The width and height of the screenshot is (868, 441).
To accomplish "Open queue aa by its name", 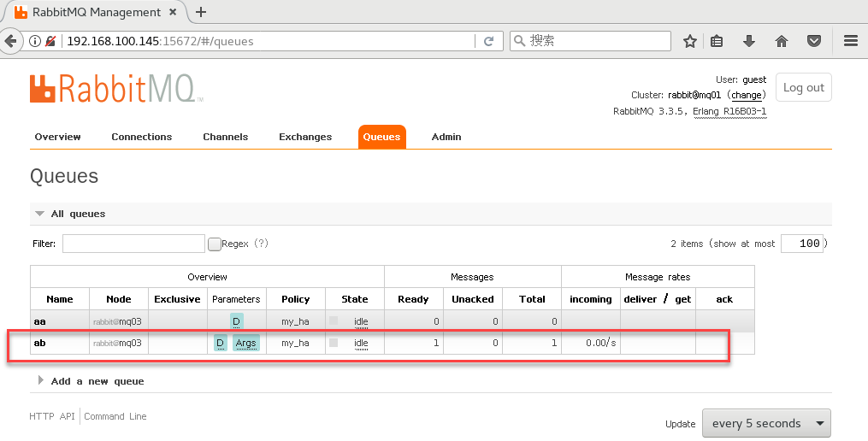I will pyautogui.click(x=40, y=321).
